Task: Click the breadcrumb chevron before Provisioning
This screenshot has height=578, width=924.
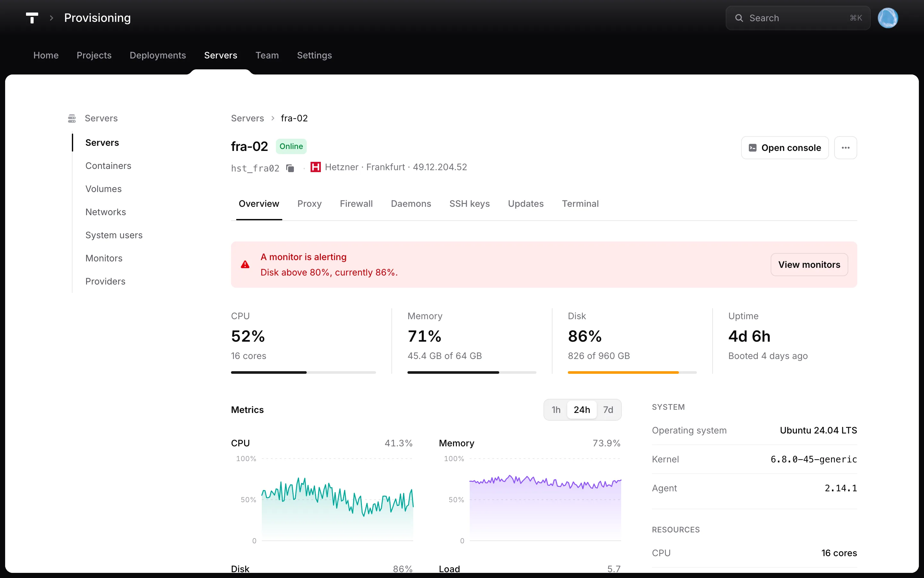Action: 52,18
